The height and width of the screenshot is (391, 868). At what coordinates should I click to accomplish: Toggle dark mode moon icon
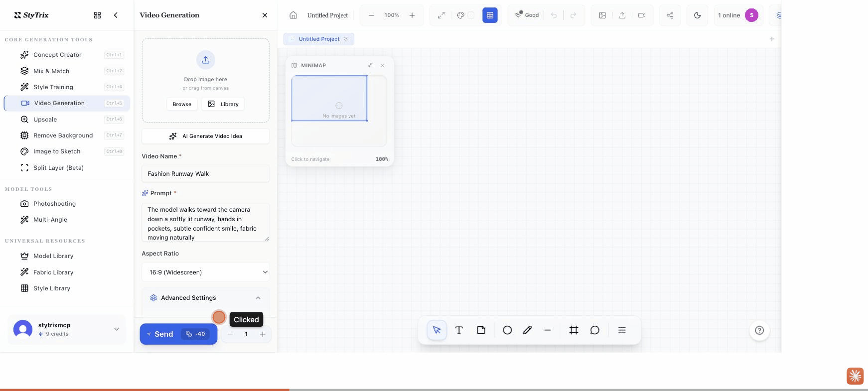(x=697, y=15)
